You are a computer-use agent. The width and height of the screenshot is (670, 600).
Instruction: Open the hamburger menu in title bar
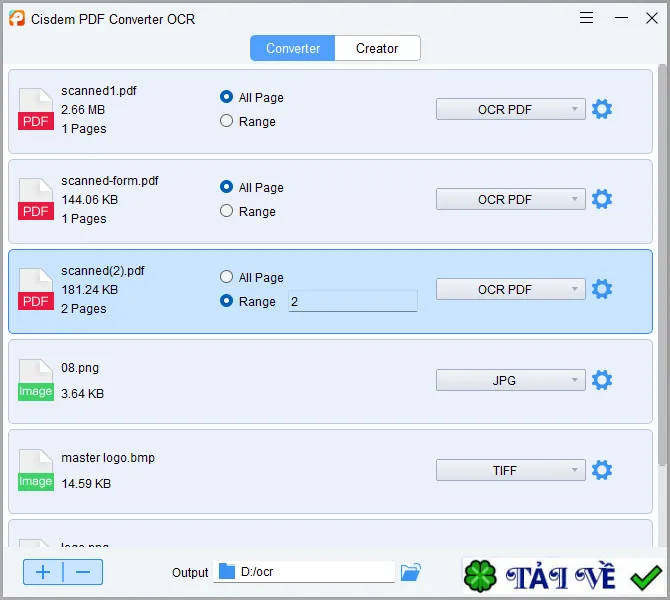coord(586,18)
